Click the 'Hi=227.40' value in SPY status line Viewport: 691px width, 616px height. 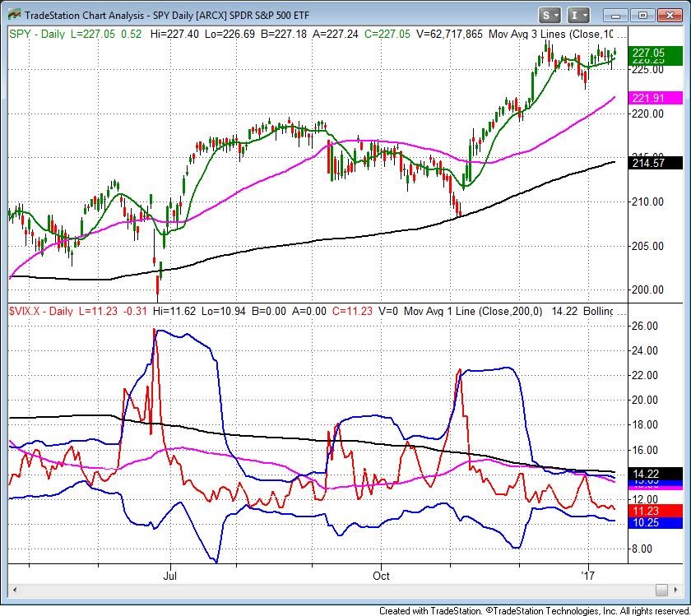pos(174,34)
